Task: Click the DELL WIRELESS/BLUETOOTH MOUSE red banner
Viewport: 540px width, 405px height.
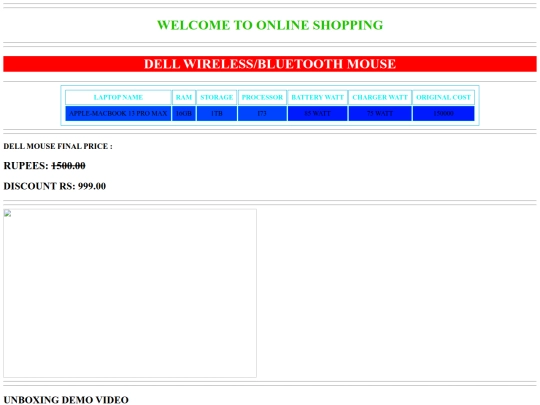Action: click(x=270, y=64)
